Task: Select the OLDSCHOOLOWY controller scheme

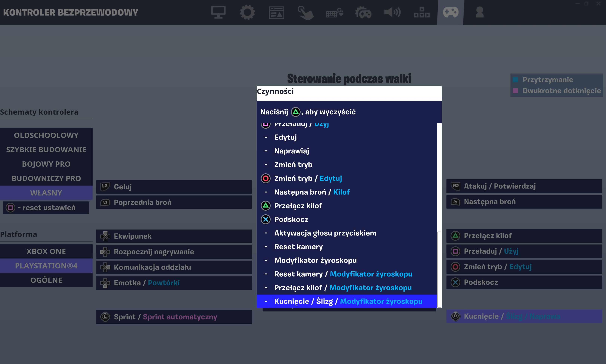Action: click(x=46, y=135)
